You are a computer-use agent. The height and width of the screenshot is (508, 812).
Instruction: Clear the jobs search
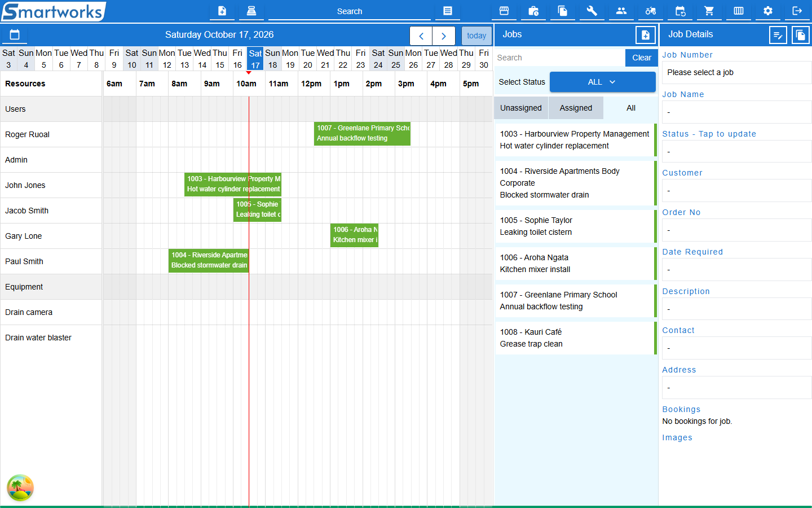pyautogui.click(x=642, y=58)
